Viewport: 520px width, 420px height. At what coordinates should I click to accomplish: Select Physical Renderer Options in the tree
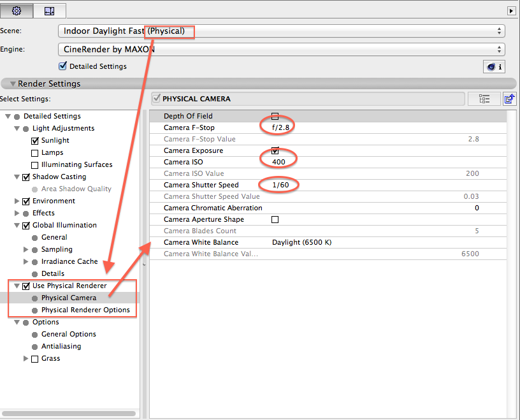[85, 310]
